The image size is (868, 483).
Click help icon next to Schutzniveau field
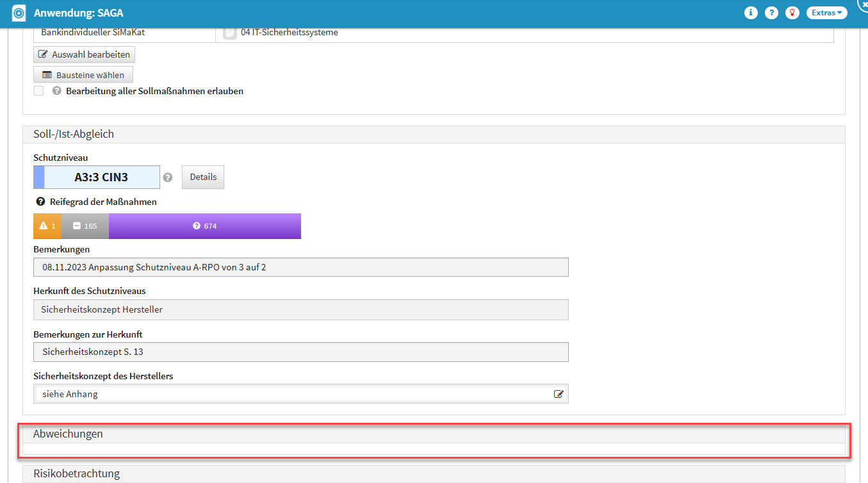click(168, 177)
